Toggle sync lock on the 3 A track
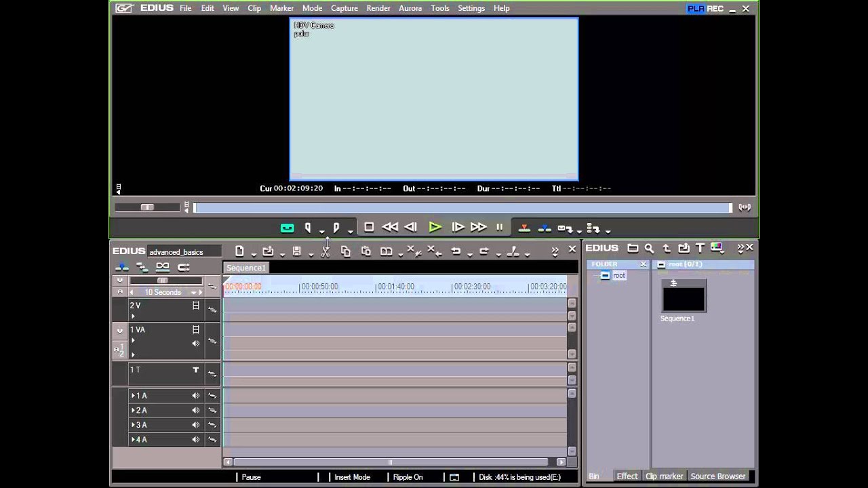Viewport: 868px width, 488px height. [212, 425]
